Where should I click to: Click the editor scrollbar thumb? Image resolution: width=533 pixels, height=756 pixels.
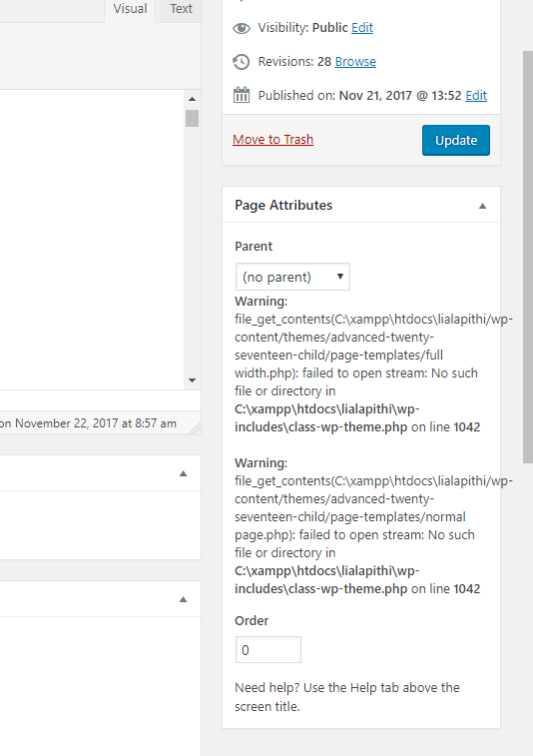[x=193, y=118]
